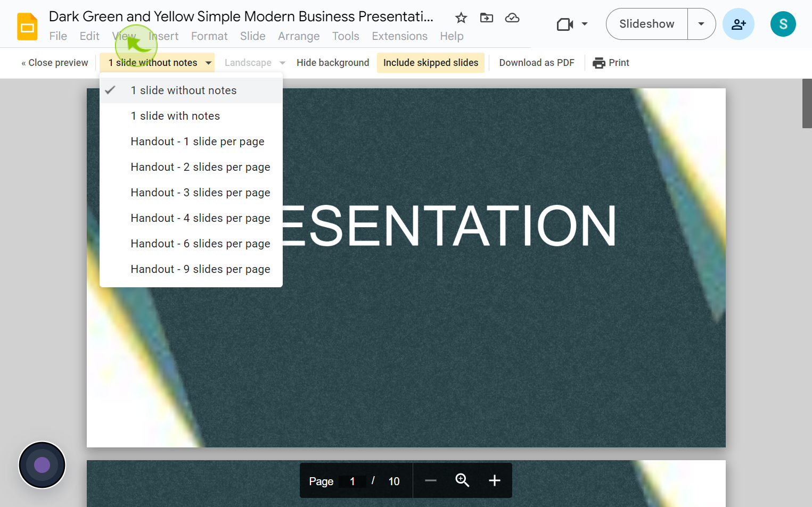
Task: Choose Handout - 2 slides per page
Action: tap(191, 167)
